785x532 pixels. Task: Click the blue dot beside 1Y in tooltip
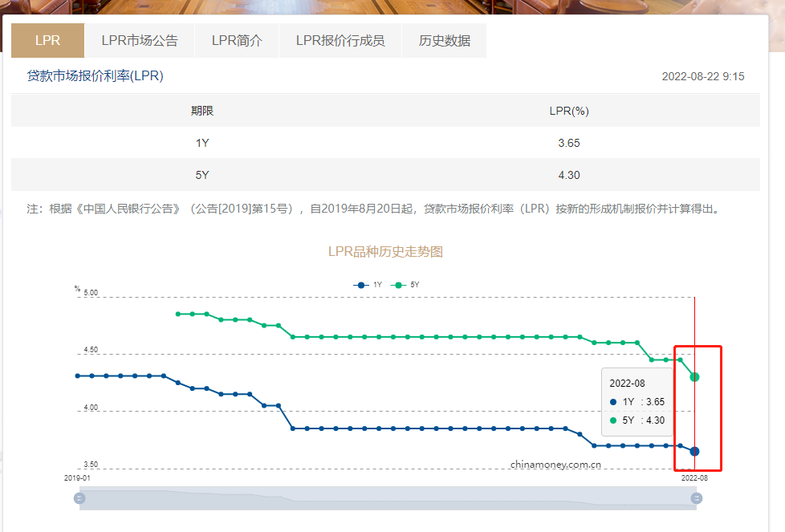point(613,401)
